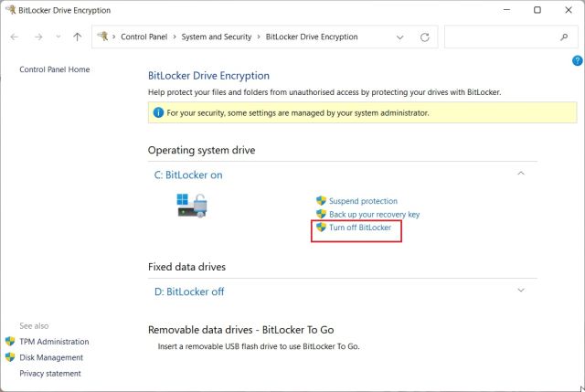Open Control Panel Home

[55, 69]
